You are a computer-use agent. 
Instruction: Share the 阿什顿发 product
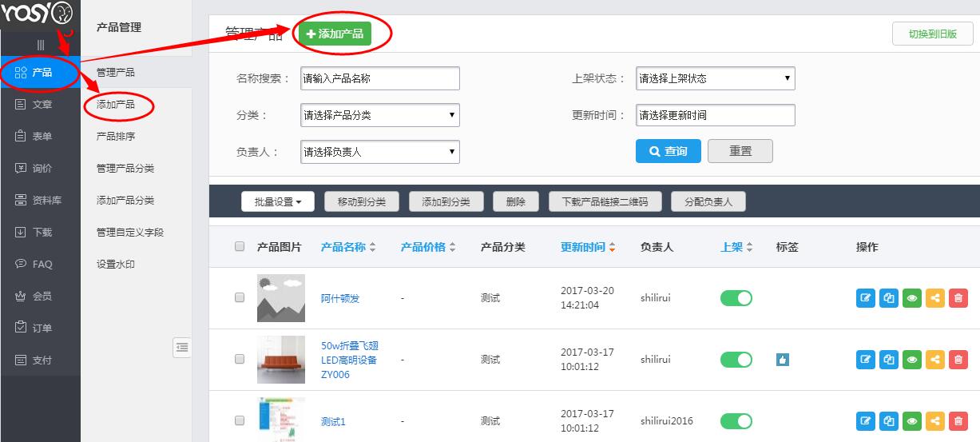tap(935, 298)
